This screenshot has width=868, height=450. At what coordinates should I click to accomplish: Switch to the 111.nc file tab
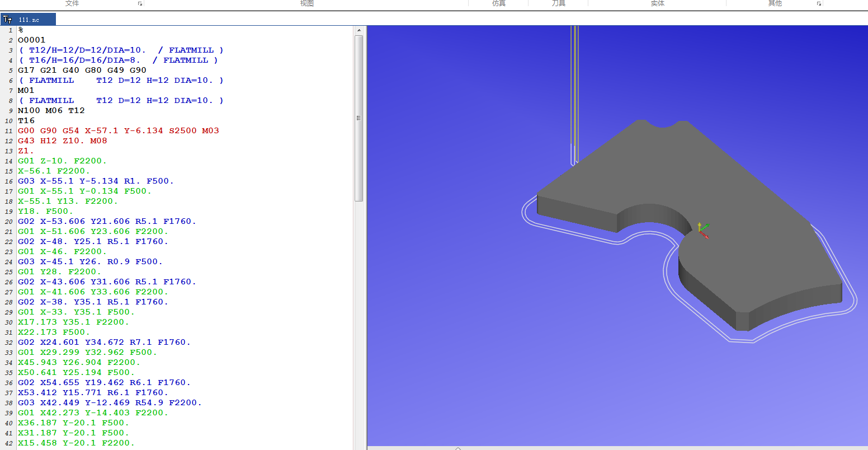(29, 20)
